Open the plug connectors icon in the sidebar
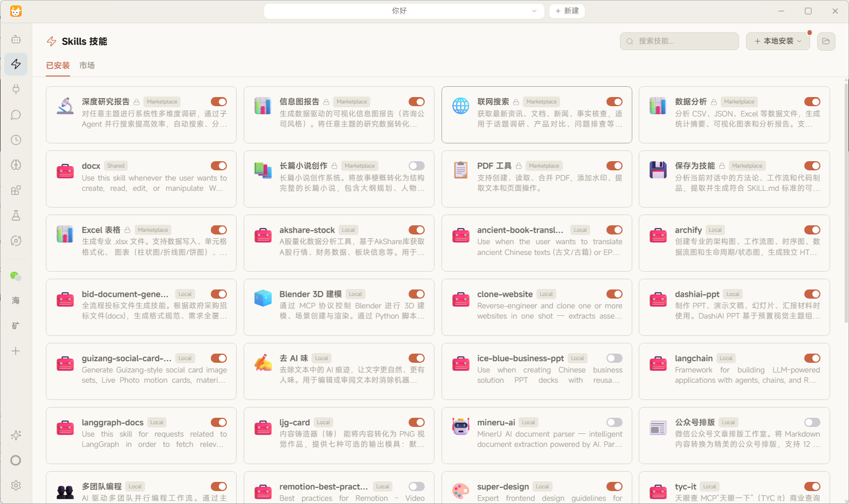The width and height of the screenshot is (849, 504). (16, 89)
